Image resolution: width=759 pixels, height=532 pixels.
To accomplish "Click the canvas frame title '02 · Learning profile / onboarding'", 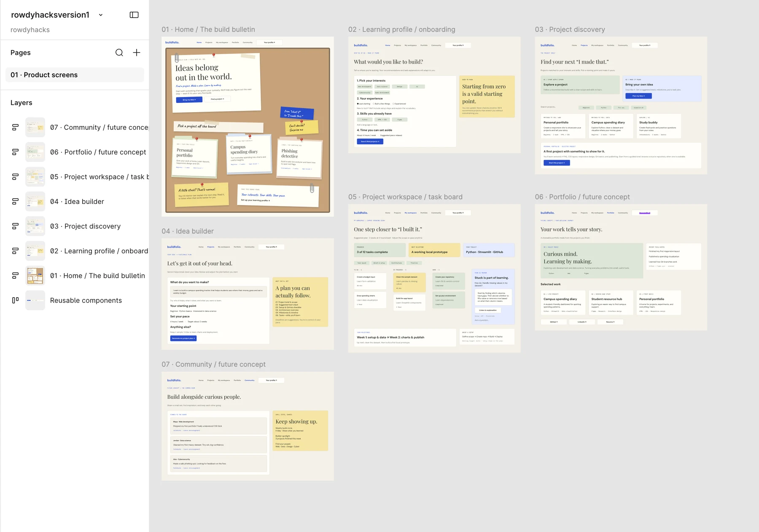I will point(402,30).
